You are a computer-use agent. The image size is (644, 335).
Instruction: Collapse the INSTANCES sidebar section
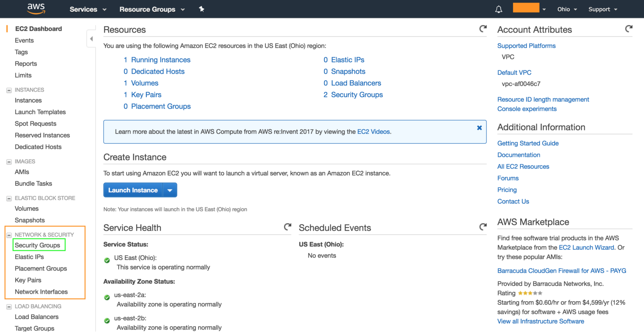9,90
